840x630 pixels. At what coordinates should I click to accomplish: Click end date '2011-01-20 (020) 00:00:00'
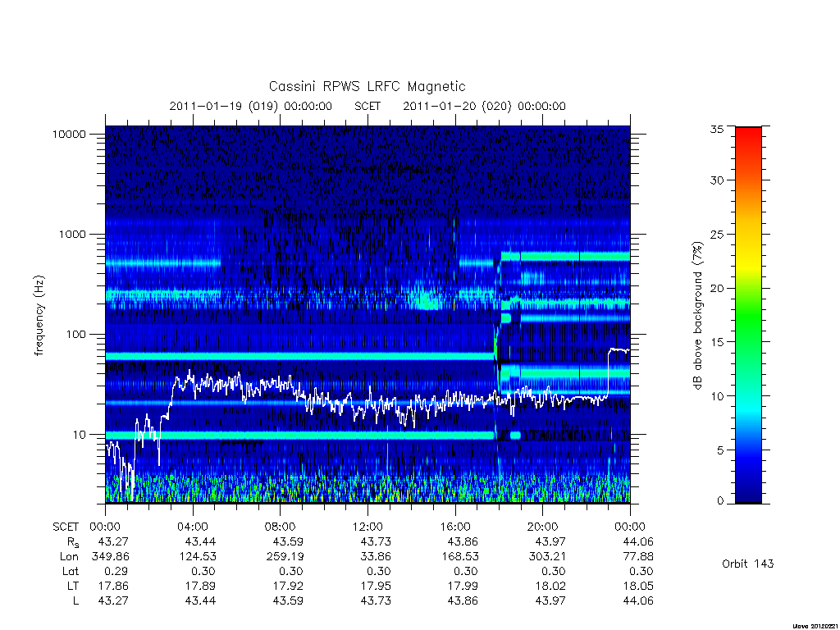click(484, 106)
